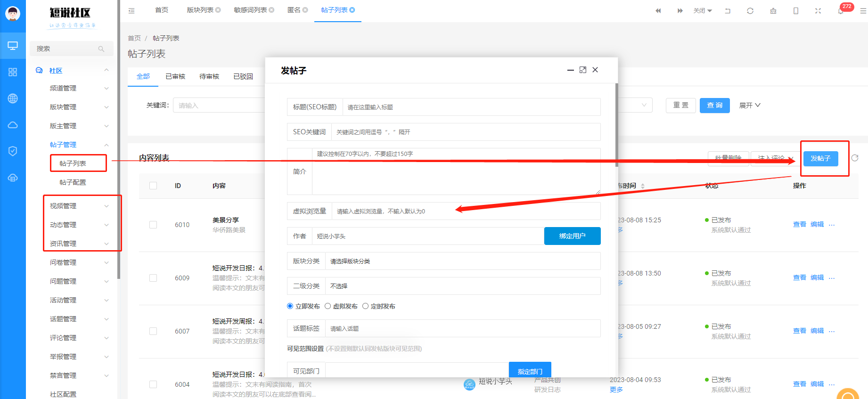Click the clear-cache broom icon in top bar
The height and width of the screenshot is (399, 868).
773,11
